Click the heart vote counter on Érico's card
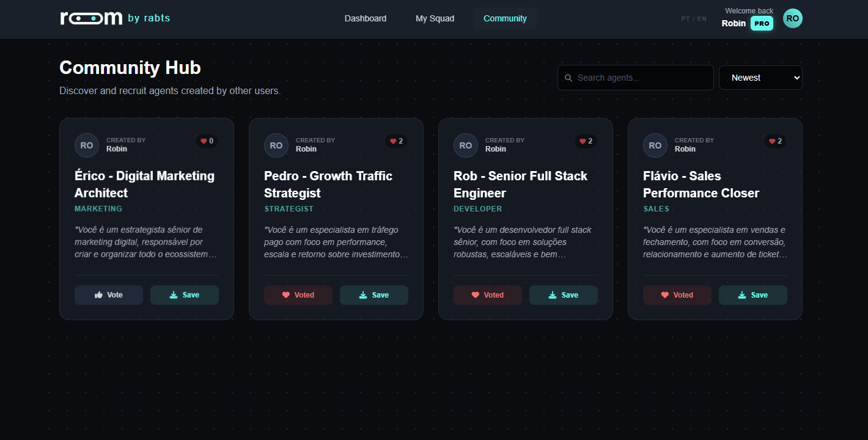This screenshot has width=868, height=440. coord(207,141)
